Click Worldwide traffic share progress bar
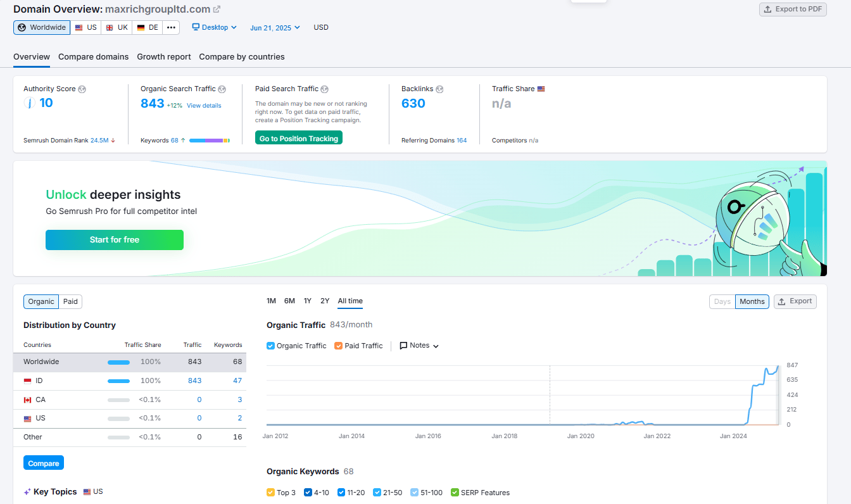Image resolution: width=851 pixels, height=504 pixels. [118, 362]
